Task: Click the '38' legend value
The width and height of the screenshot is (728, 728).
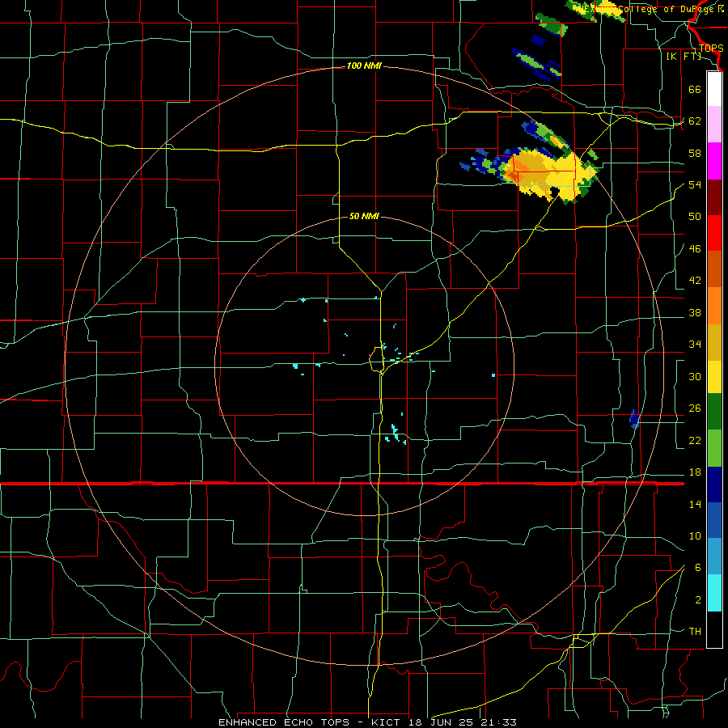Action: coord(695,312)
